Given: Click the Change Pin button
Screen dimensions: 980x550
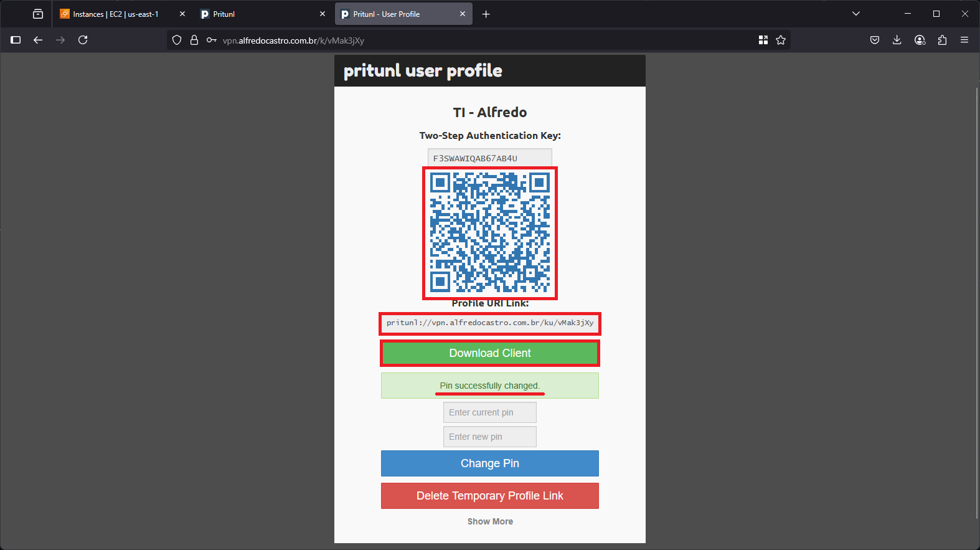Looking at the screenshot, I should click(490, 463).
